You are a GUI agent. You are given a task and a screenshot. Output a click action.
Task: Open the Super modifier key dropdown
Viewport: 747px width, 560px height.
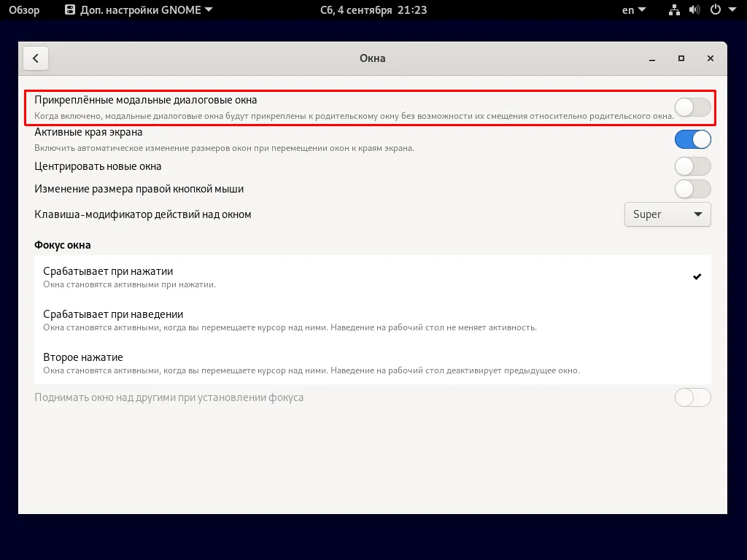tap(667, 214)
